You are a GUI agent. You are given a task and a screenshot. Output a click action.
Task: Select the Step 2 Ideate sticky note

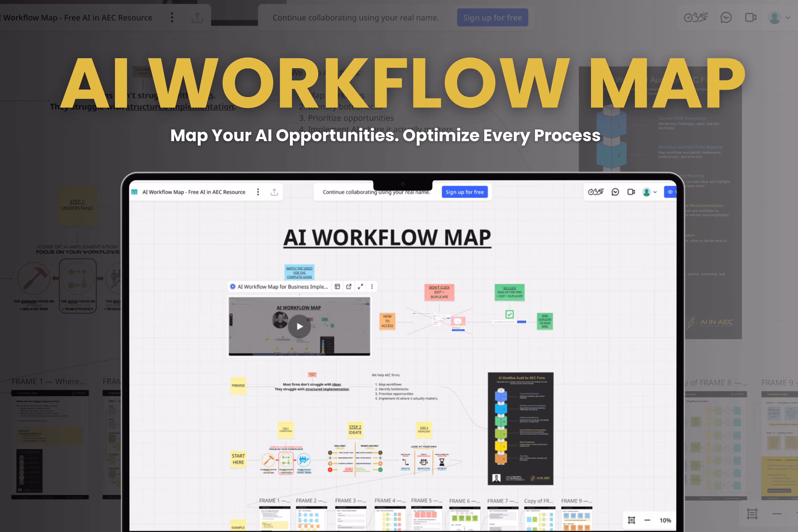[x=355, y=430]
